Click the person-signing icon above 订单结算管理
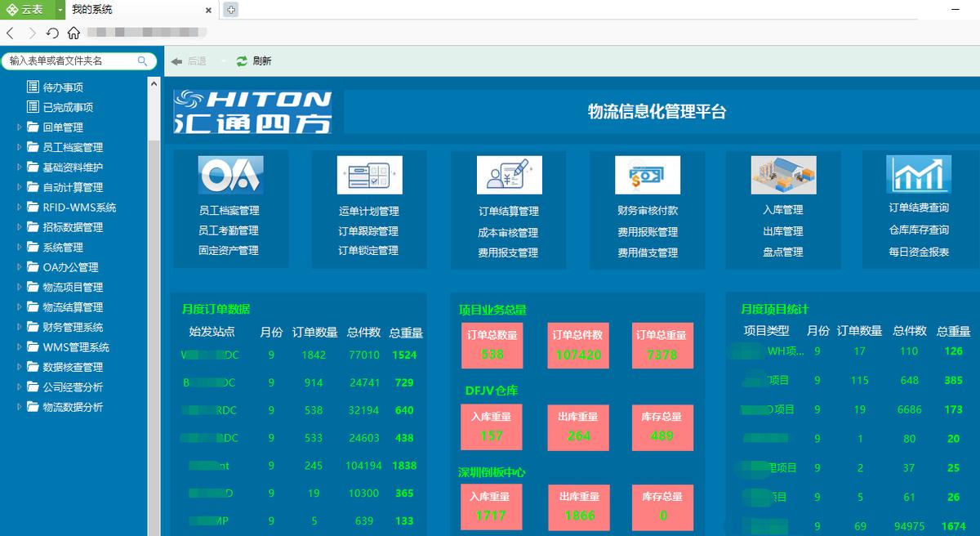This screenshot has height=536, width=980. click(508, 173)
